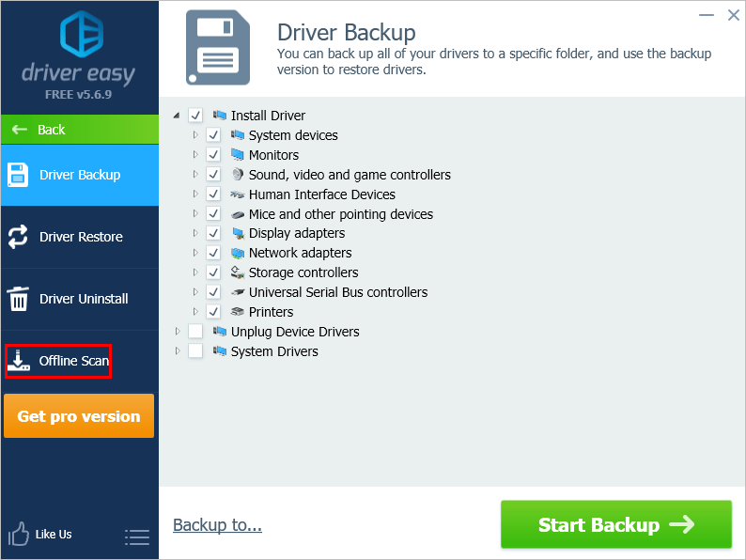746x560 pixels.
Task: Select the Printers tree row text
Action: [x=272, y=312]
